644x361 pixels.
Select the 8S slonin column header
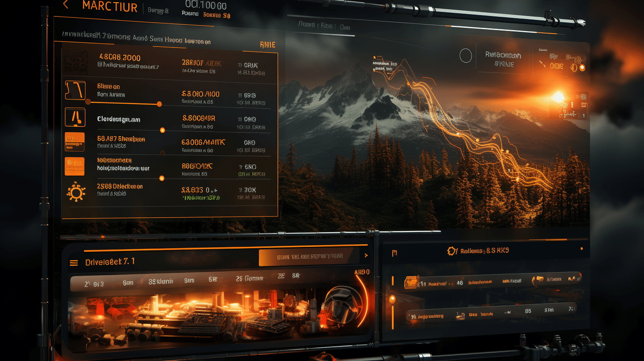pyautogui.click(x=161, y=281)
